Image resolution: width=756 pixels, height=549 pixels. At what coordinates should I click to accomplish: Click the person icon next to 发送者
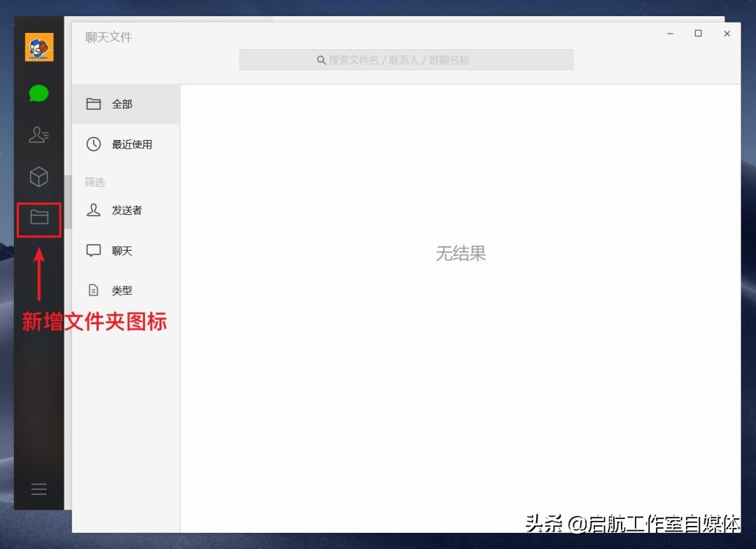tap(94, 209)
